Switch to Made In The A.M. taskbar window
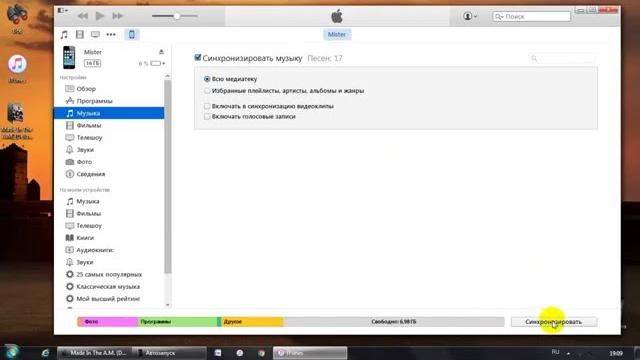 94,353
